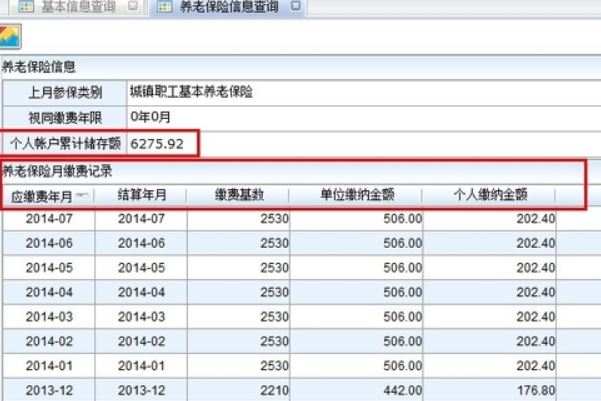The width and height of the screenshot is (601, 401).
Task: Select the 2014-01 应缴费年月 cell
Action: [49, 366]
